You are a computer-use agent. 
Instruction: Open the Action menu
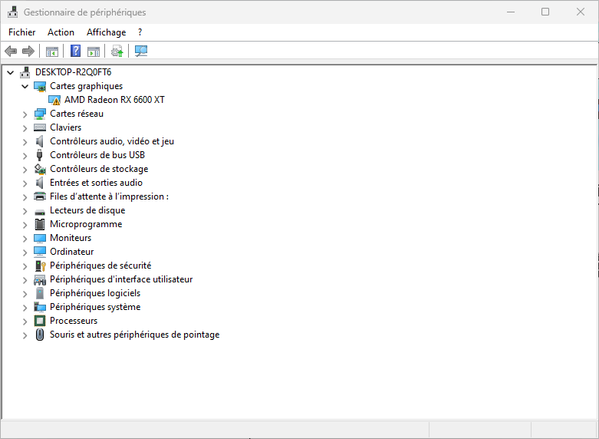coord(61,32)
